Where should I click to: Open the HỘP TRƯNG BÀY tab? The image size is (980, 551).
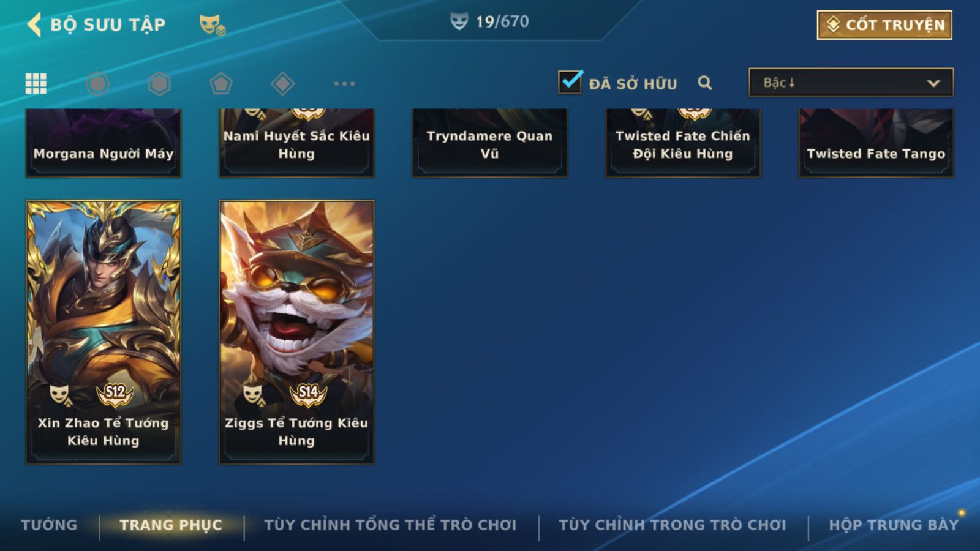(x=894, y=525)
